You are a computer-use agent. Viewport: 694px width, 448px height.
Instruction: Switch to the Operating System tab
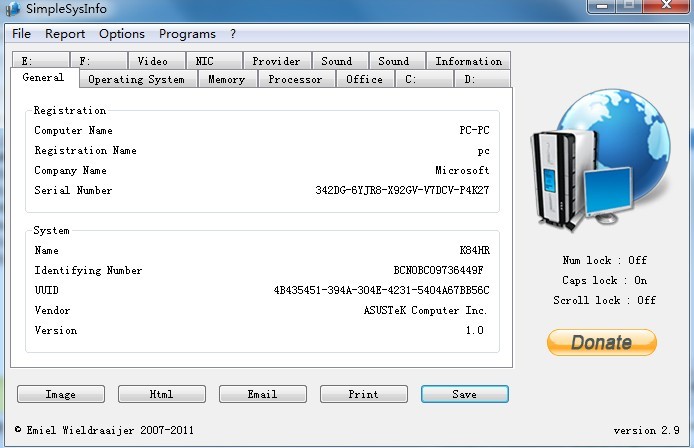136,80
